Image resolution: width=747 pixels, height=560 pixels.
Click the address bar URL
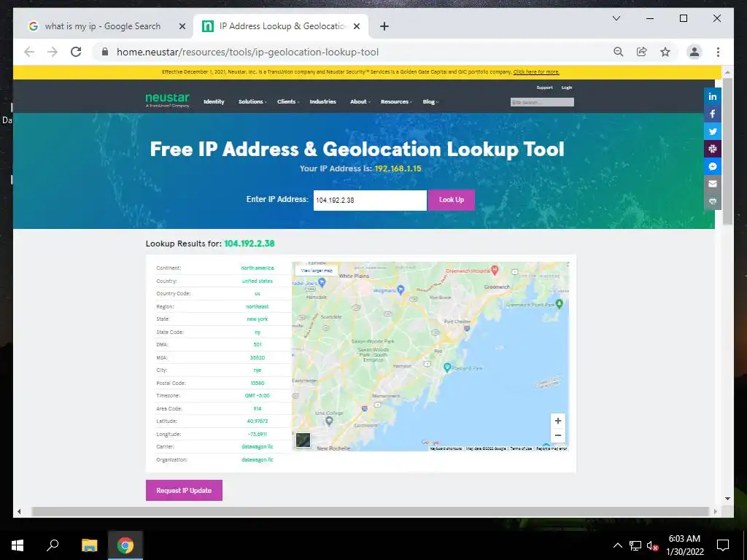[248, 52]
